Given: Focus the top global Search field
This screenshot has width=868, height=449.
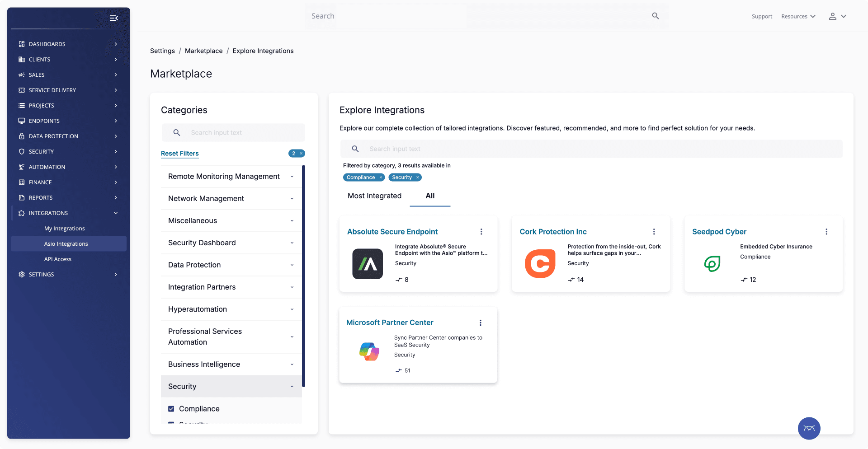Looking at the screenshot, I should (486, 16).
